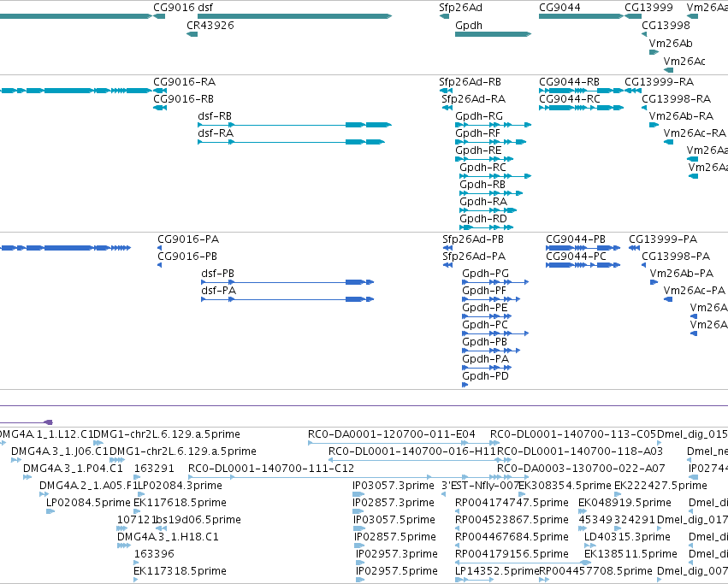Click the Gpdh-RB transcript label
The image size is (728, 584).
482,185
